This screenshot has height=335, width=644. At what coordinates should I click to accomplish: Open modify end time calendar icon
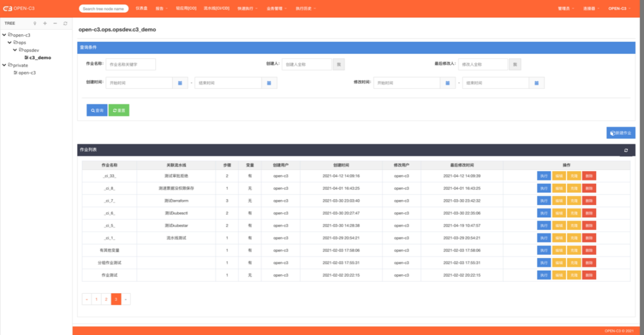pyautogui.click(x=537, y=83)
